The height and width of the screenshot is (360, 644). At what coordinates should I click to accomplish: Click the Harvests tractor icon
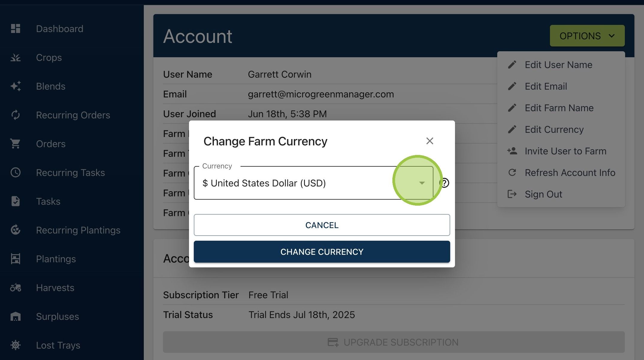(x=16, y=288)
